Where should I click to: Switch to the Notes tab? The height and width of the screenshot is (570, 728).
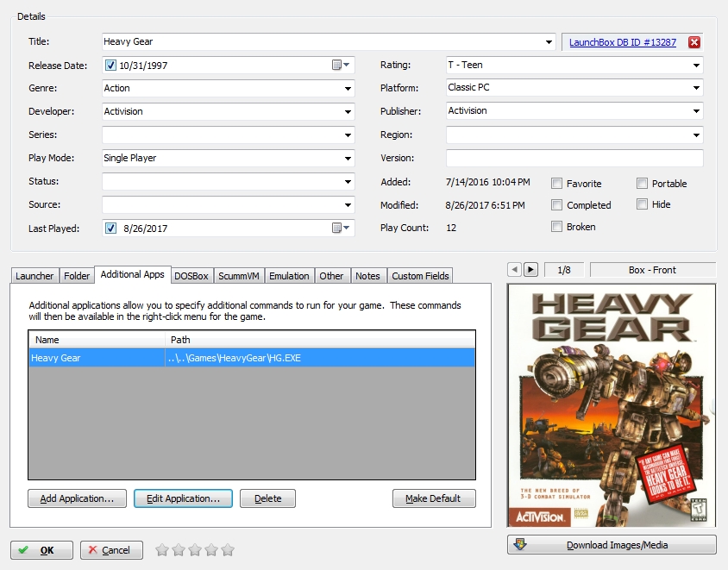[367, 276]
